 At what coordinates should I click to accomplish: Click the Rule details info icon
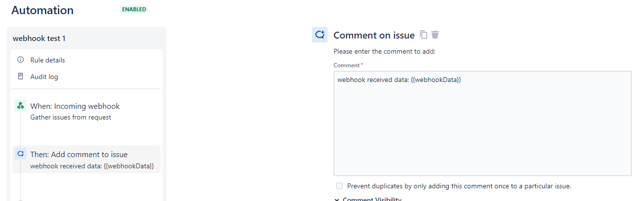(x=21, y=60)
